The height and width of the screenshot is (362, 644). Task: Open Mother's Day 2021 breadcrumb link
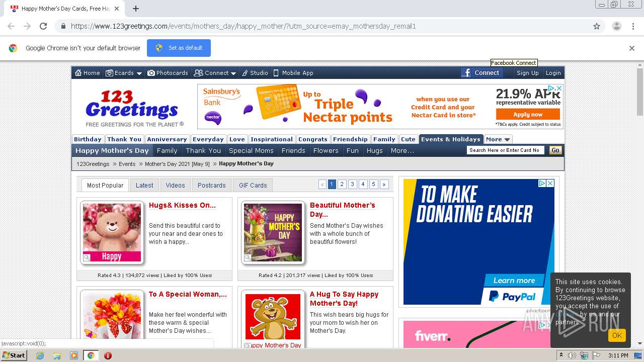(177, 164)
